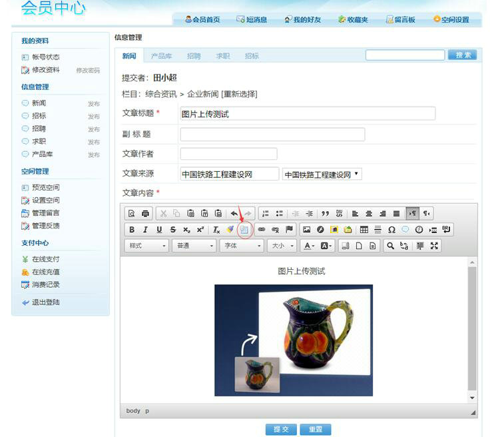This screenshot has height=437, width=504.
Task: Insert a table via the toolbar
Action: pyautogui.click(x=364, y=230)
